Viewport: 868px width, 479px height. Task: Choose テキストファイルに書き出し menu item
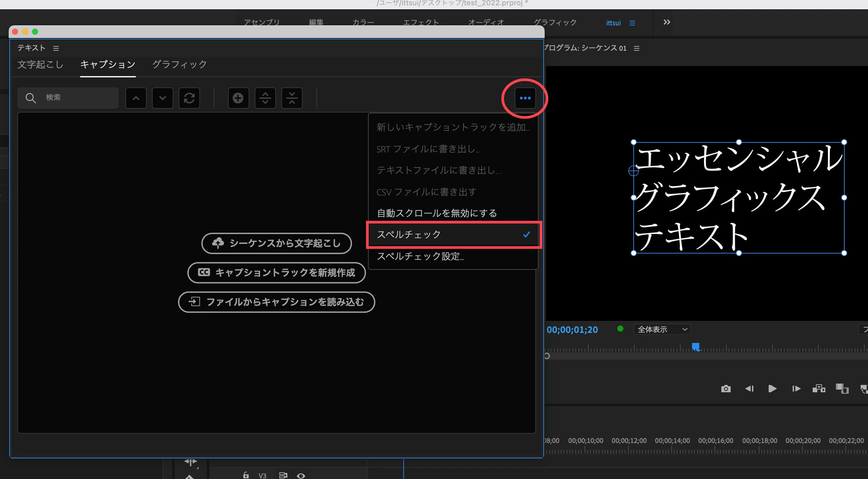454,170
